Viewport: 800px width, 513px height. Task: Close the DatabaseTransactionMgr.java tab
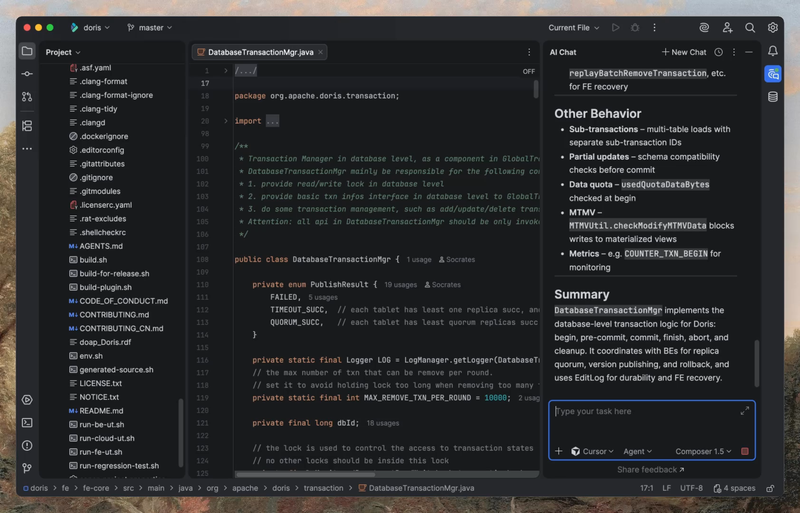(320, 52)
